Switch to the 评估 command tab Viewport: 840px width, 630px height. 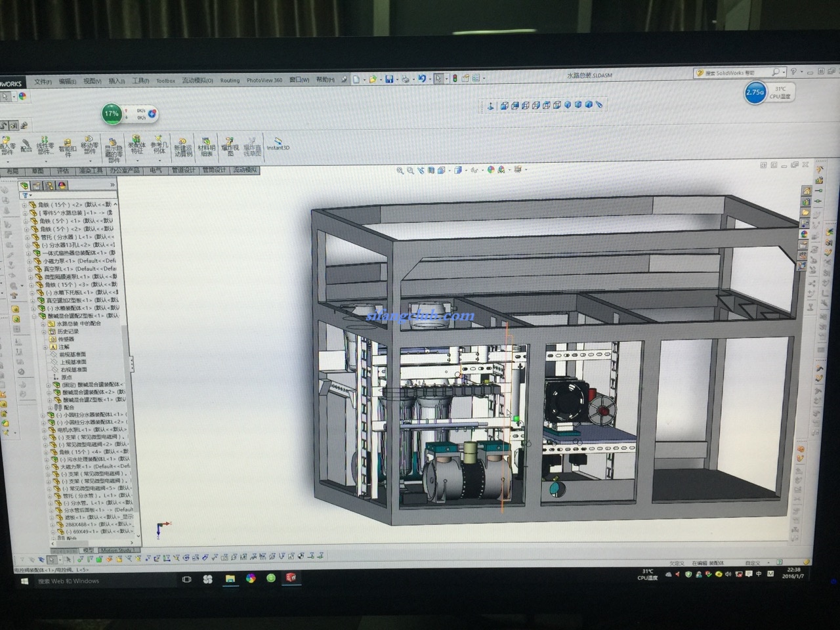click(x=62, y=171)
